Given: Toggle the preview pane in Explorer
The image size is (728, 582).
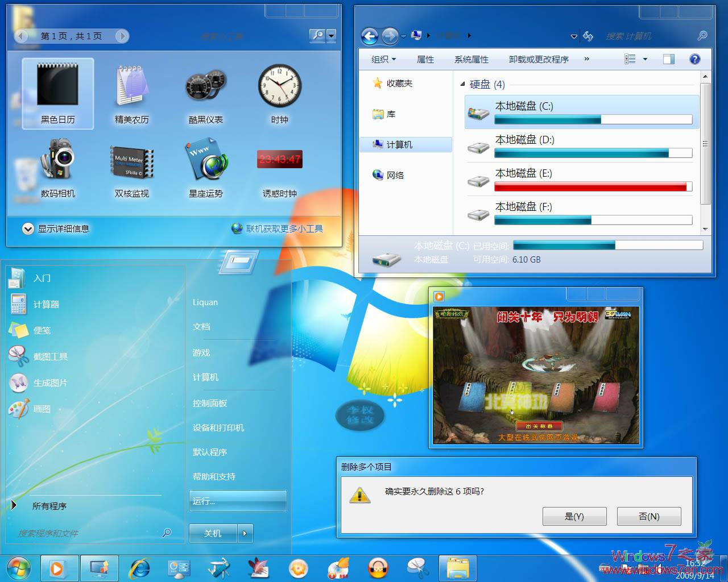Looking at the screenshot, I should click(668, 59).
